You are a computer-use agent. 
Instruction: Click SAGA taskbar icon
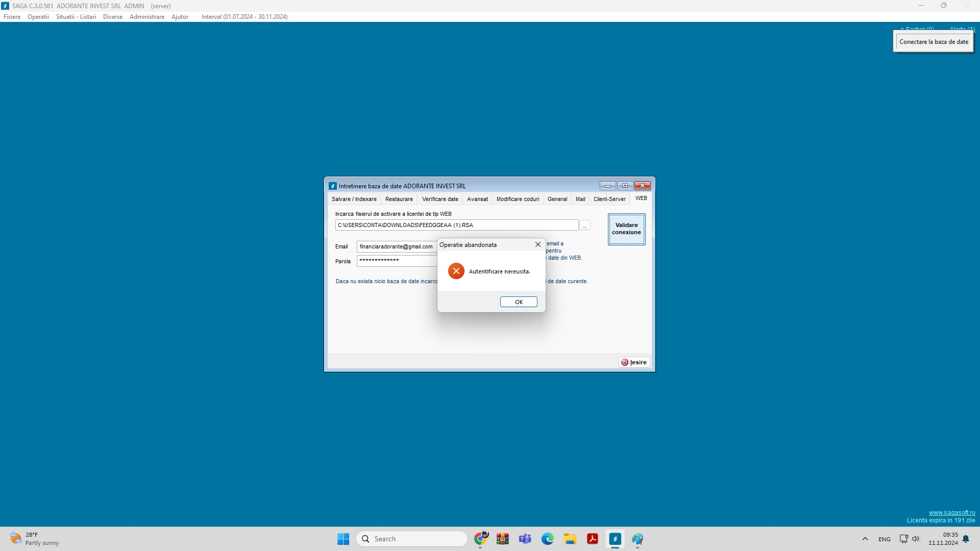click(615, 539)
